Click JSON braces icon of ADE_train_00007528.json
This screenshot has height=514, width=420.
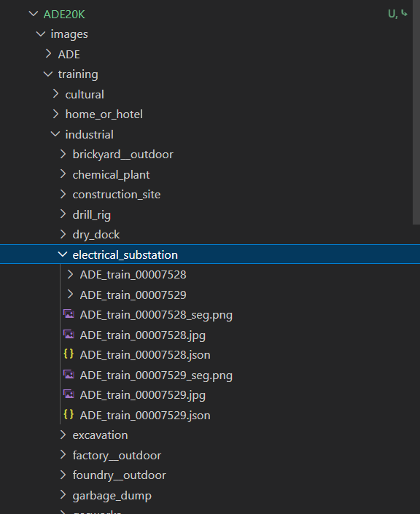[x=69, y=354]
